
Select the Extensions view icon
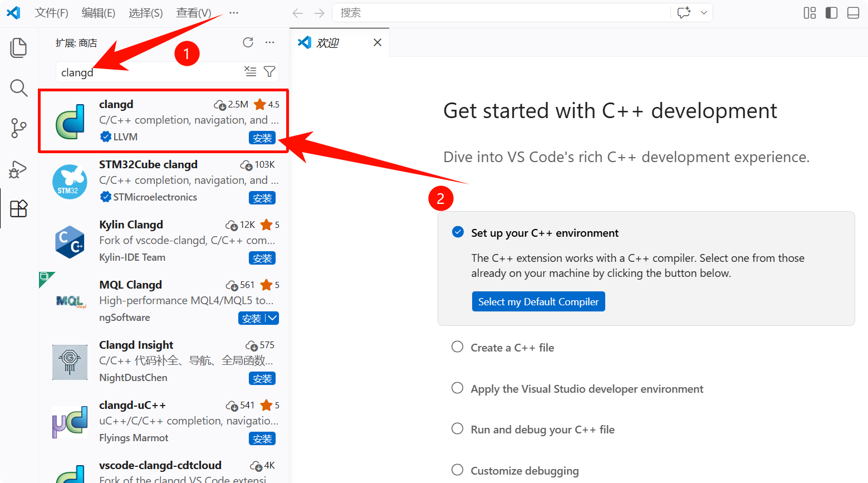(x=18, y=209)
